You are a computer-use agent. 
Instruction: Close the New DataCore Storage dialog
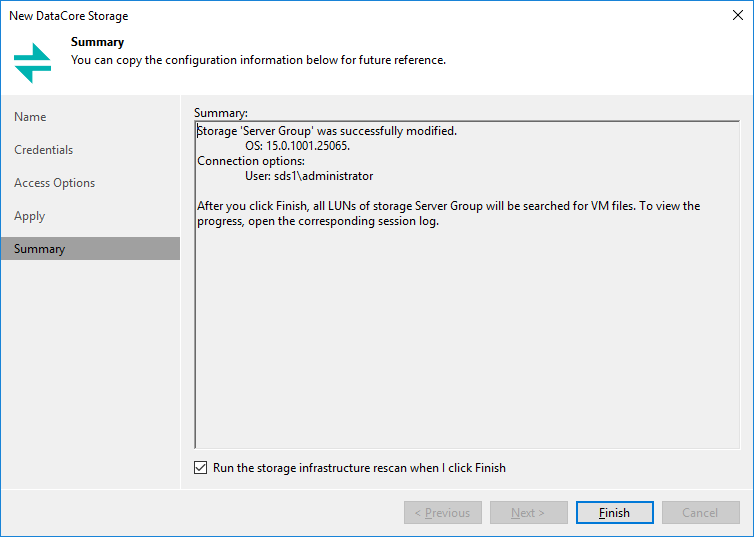tap(738, 15)
